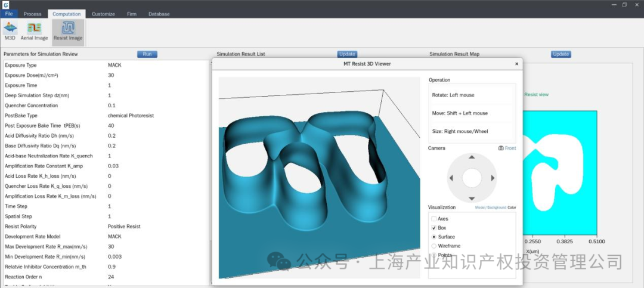Select the Spatial Step parameter row
Viewport: 644px width, 288px height.
[x=107, y=216]
